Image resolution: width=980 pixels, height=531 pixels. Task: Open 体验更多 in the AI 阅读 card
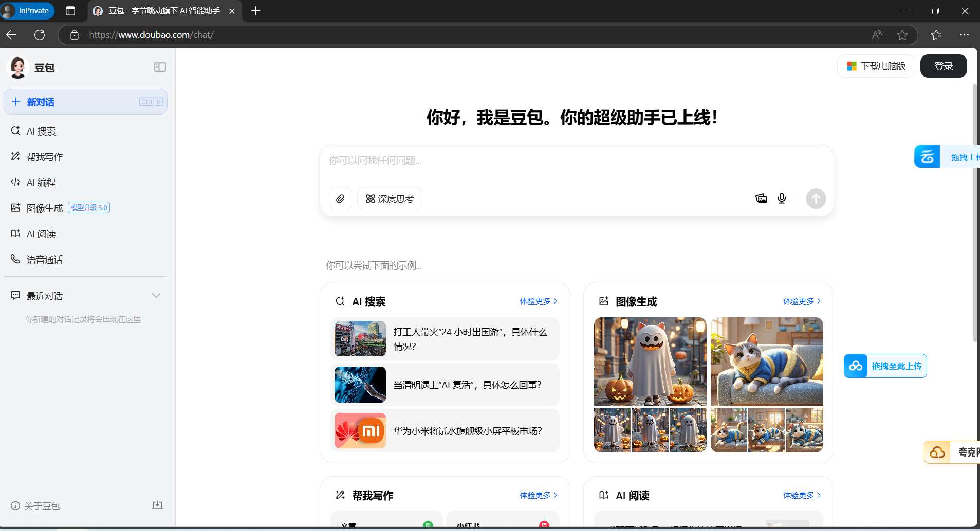point(802,495)
